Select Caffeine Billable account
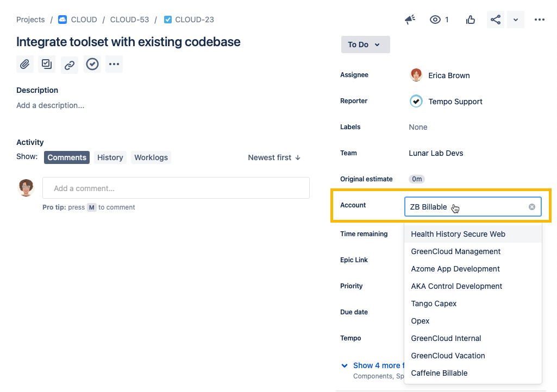Viewport: 557px width, 392px height. [473, 373]
